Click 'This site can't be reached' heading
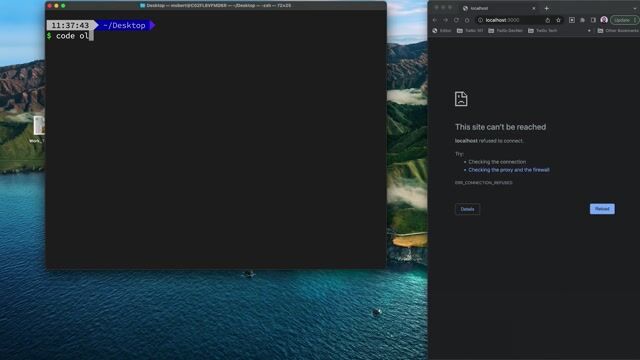 click(500, 127)
